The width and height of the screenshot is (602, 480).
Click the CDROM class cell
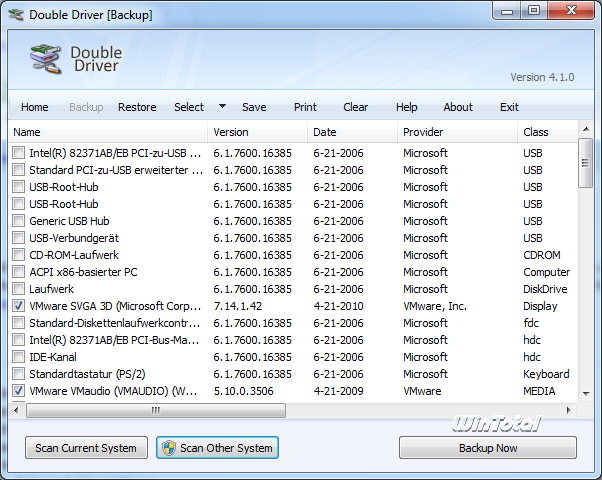[x=542, y=255]
